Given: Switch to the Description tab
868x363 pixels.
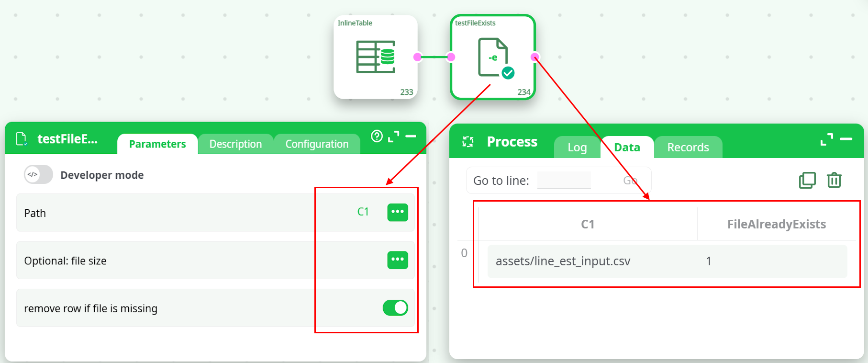Looking at the screenshot, I should point(235,144).
